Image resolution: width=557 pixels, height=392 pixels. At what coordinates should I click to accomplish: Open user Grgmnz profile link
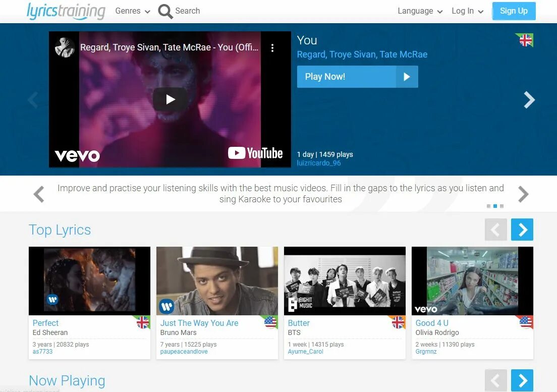coord(426,352)
